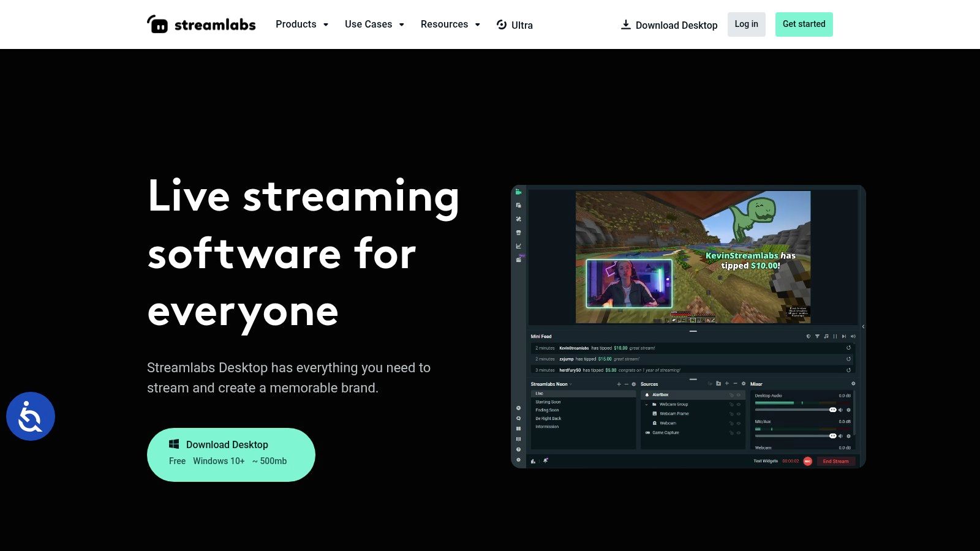Click the Streamlabs logo in the header

pyautogui.click(x=202, y=24)
